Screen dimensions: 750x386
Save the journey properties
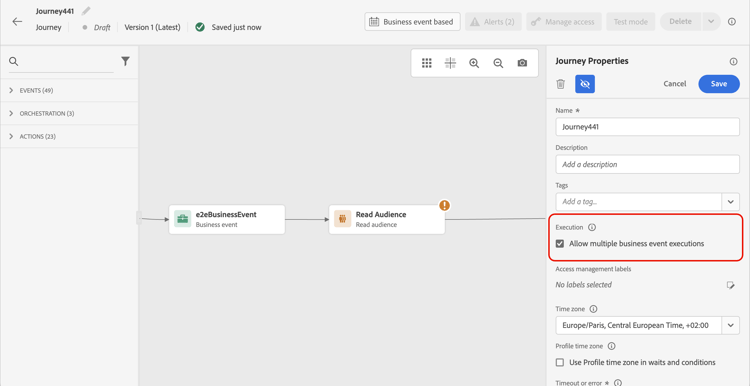719,84
